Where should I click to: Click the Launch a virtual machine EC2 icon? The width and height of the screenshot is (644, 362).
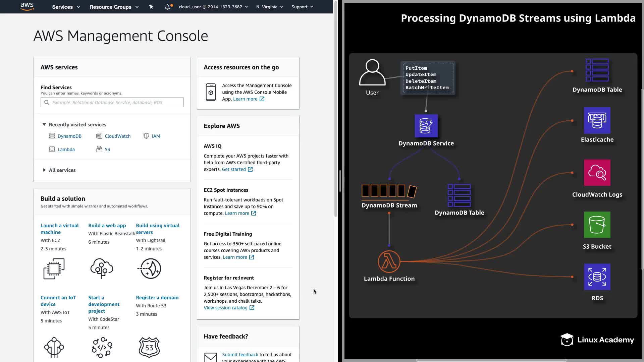(x=54, y=268)
